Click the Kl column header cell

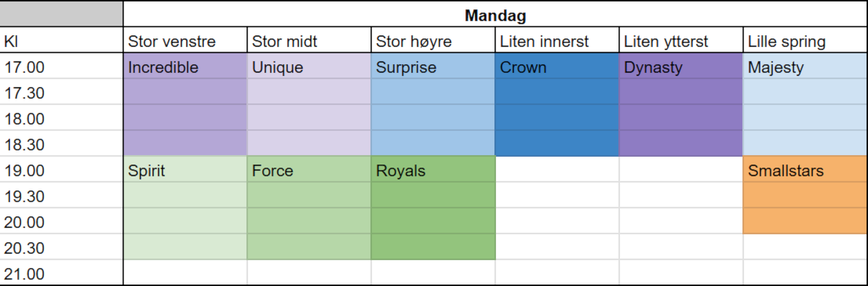(61, 40)
